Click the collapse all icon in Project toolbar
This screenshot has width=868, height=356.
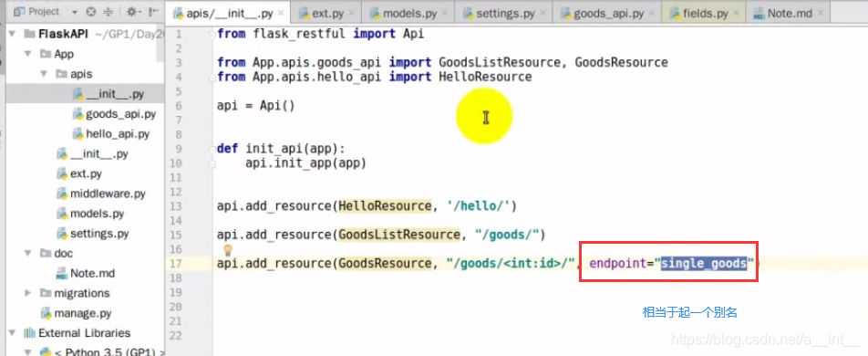point(108,12)
